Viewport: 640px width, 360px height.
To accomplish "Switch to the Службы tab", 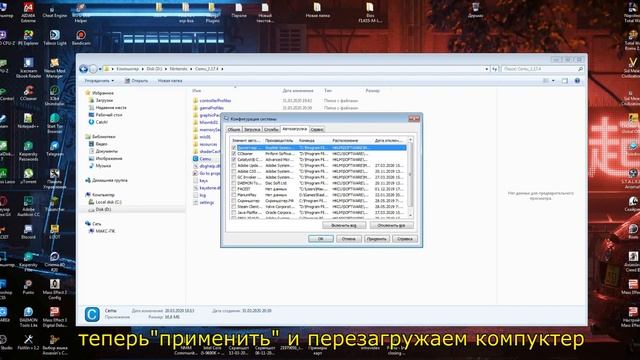I will [271, 129].
